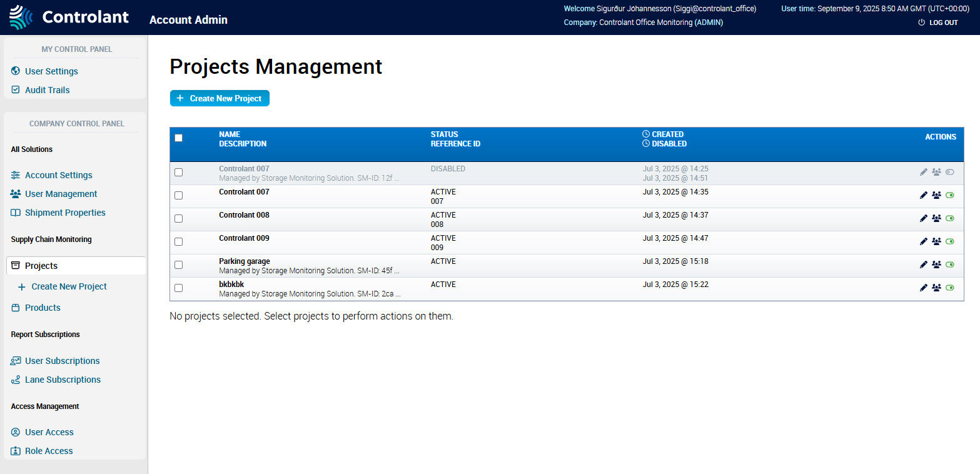Tick checkbox for Controlant 008
Viewport: 980px width, 474px height.
pos(178,218)
